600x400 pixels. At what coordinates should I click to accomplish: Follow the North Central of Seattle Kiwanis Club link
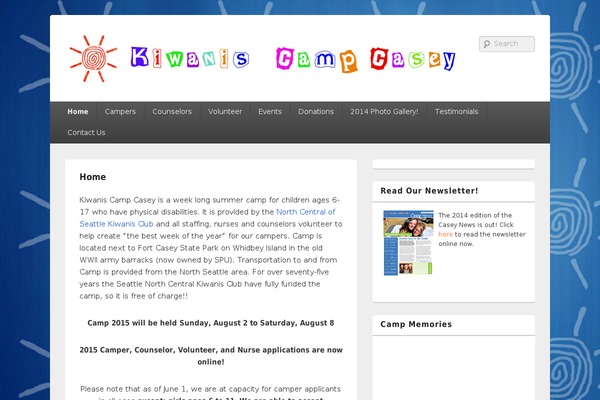click(207, 218)
